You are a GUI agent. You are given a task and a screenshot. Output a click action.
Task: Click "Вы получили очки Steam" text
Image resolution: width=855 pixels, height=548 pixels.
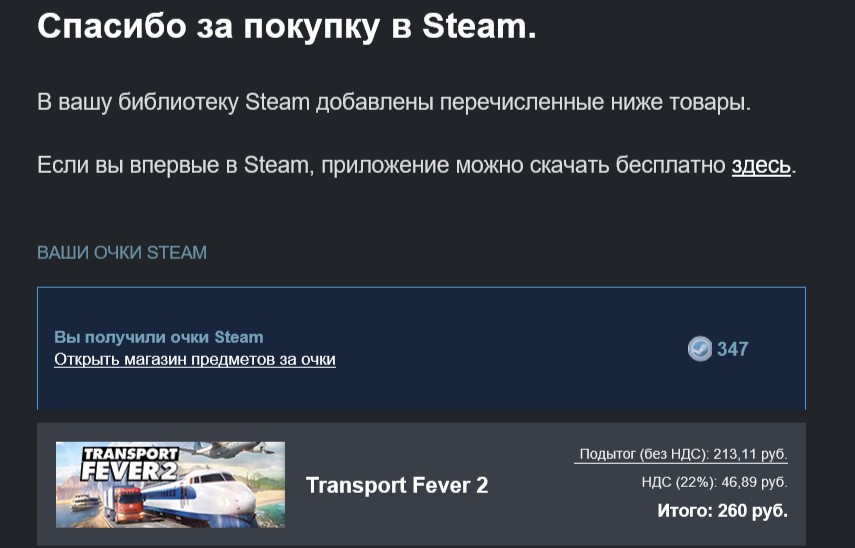click(x=159, y=337)
